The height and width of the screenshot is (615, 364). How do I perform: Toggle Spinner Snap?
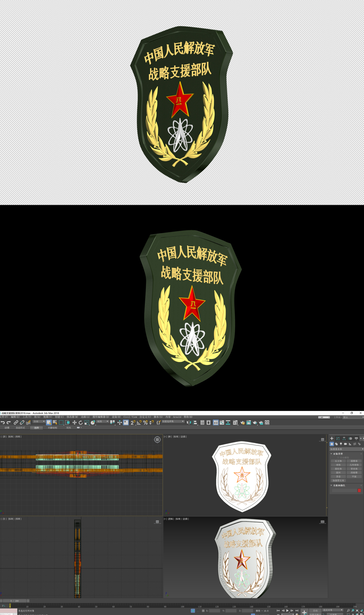[151, 422]
